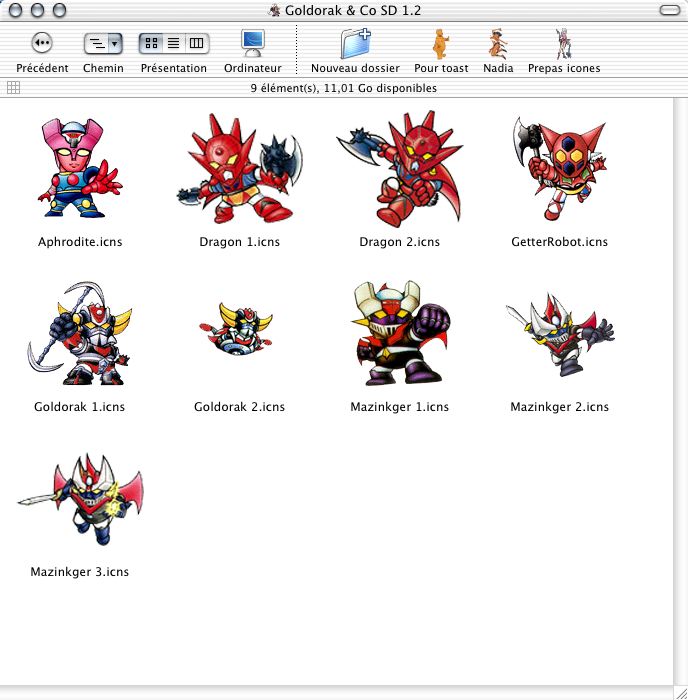
Task: Go to Ordinateur via toolbar icon
Action: pos(253,43)
